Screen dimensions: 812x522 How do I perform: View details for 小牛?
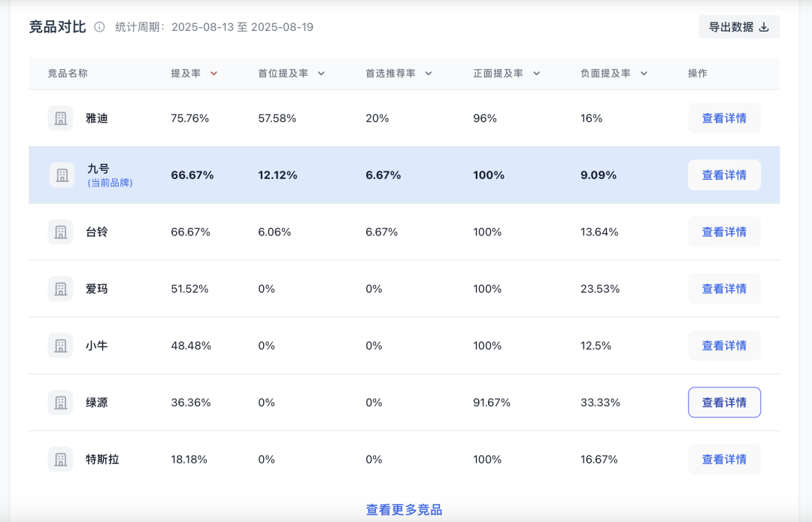click(x=724, y=345)
